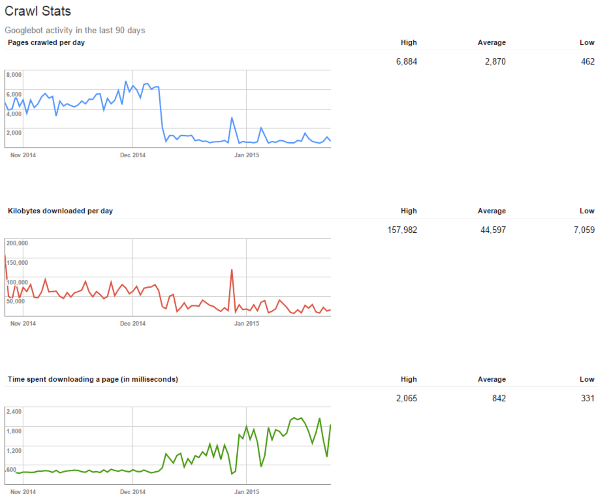Select the 'Kilobytes downloaded per day' heading
Screen dimensions: 600x498
click(x=60, y=211)
